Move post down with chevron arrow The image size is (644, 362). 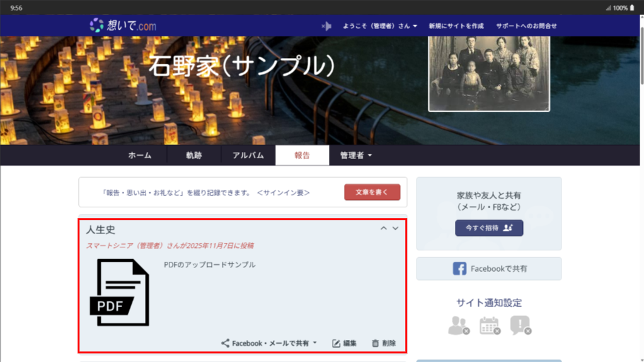[x=396, y=228]
